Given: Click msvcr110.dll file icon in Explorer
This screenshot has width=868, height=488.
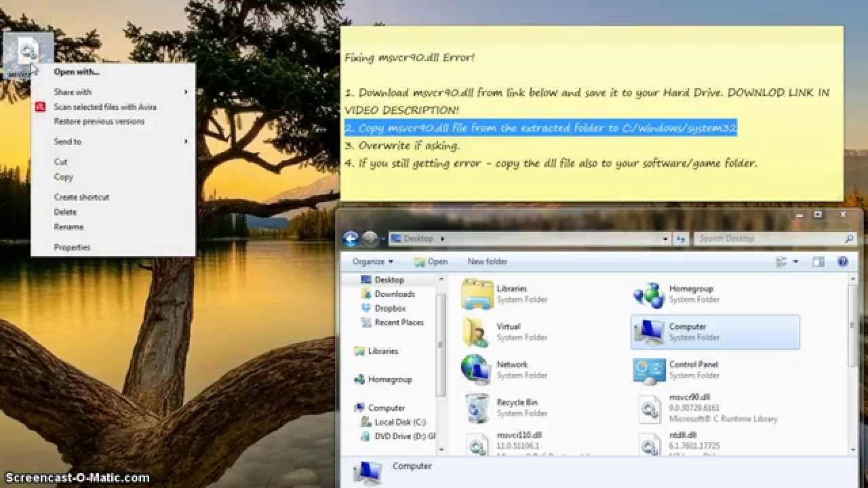Looking at the screenshot, I should click(x=477, y=443).
